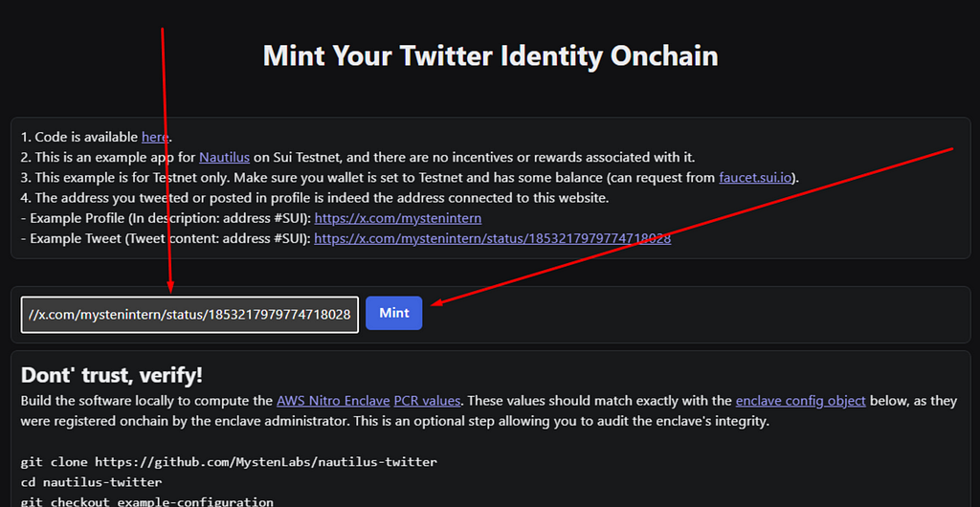Open the example profile x.com/mystenintern link
The height and width of the screenshot is (507, 980).
(397, 219)
